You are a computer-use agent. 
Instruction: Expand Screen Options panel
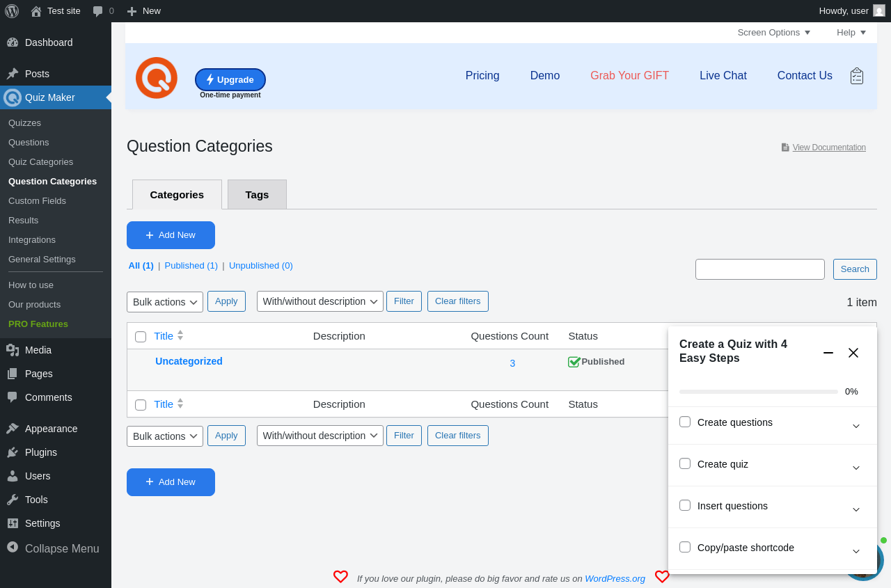click(x=774, y=33)
